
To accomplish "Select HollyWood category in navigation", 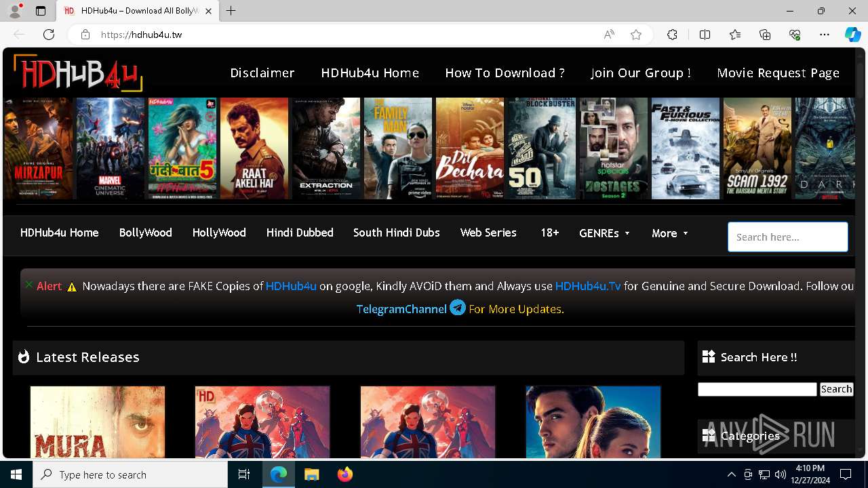I will (219, 232).
